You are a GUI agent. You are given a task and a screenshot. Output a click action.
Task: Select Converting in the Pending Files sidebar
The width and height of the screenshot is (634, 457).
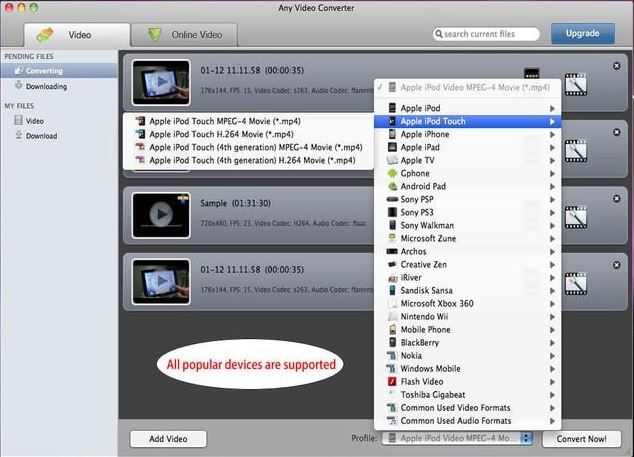click(59, 71)
